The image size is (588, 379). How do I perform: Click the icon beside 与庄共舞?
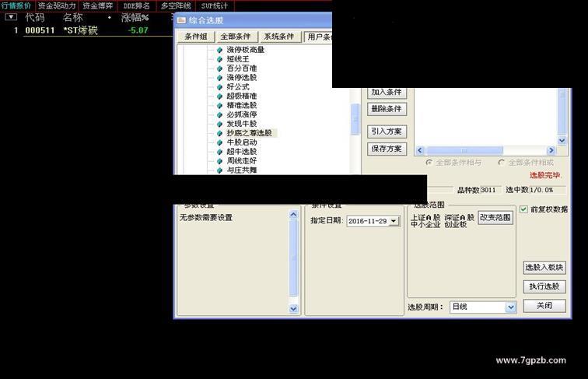pyautogui.click(x=220, y=170)
